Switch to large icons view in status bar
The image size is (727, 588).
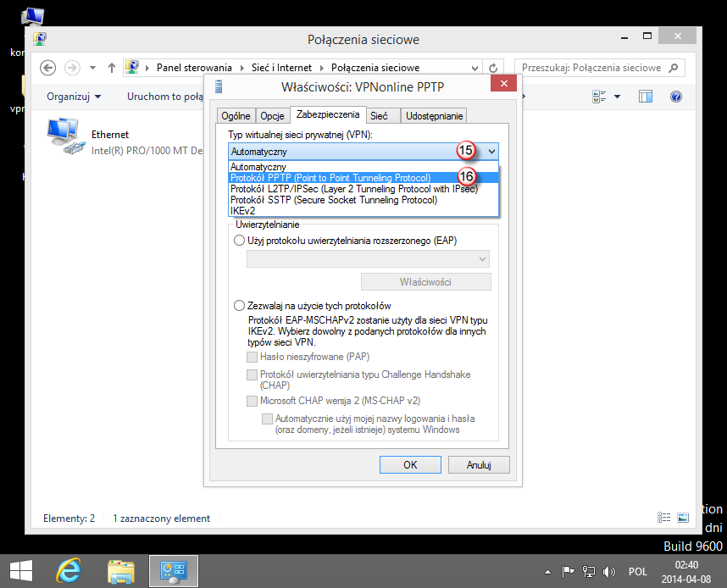pos(683,518)
